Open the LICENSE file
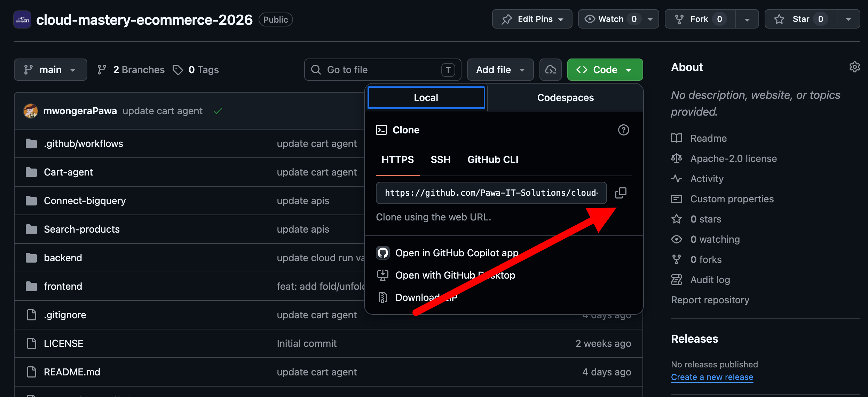This screenshot has height=397, width=868. tap(63, 343)
